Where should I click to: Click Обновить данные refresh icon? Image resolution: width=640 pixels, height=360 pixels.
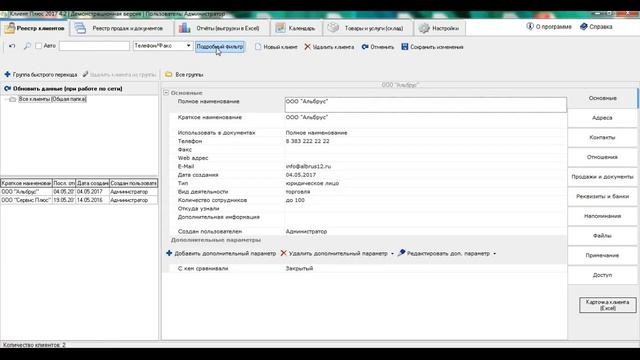tap(7, 88)
